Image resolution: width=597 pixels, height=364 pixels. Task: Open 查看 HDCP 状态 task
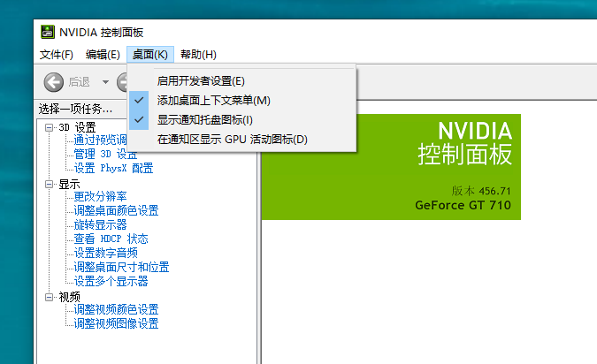click(111, 239)
